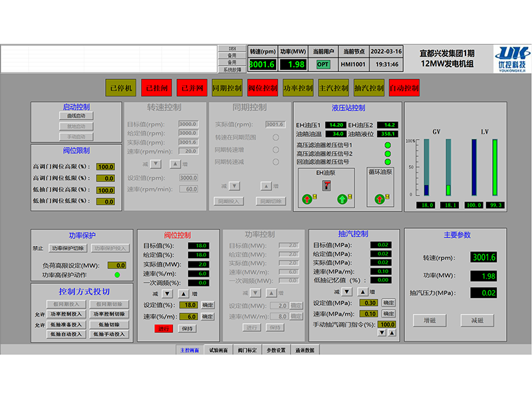The image size is (532, 399).
Task: Increase valve position with 阀位控制 增 arrow
Action: tap(184, 294)
